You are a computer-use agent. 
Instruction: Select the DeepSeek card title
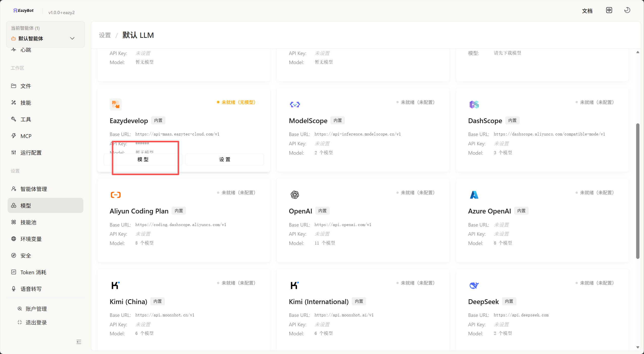[483, 302]
